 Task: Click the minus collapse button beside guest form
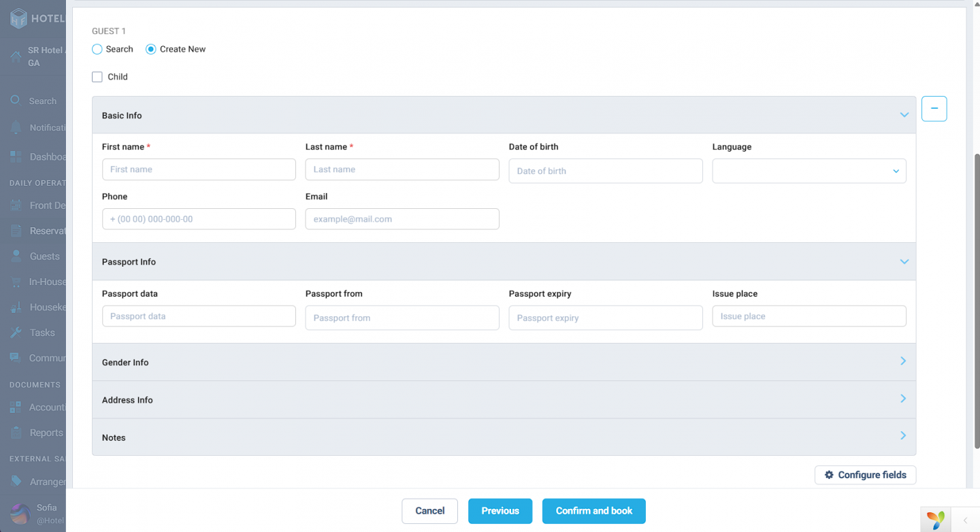click(934, 109)
